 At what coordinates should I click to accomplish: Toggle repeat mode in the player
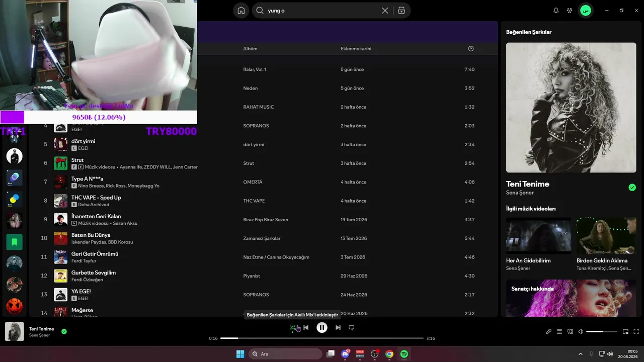click(x=352, y=328)
